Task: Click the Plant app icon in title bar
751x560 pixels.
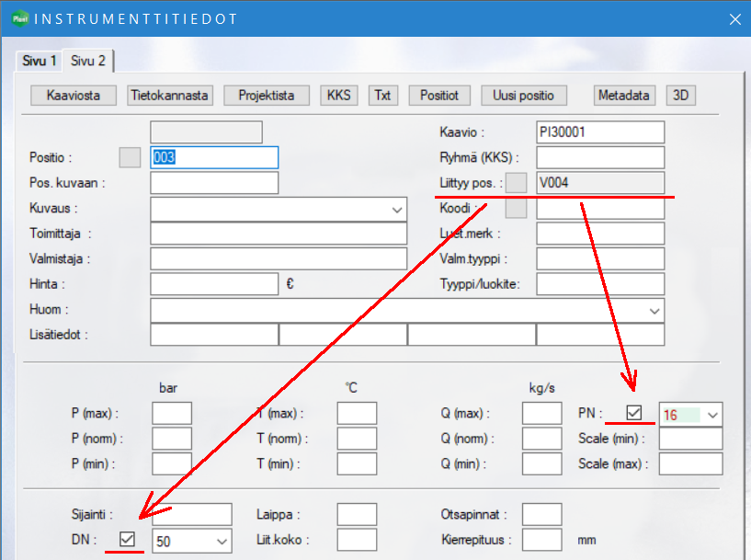Action: (20, 18)
